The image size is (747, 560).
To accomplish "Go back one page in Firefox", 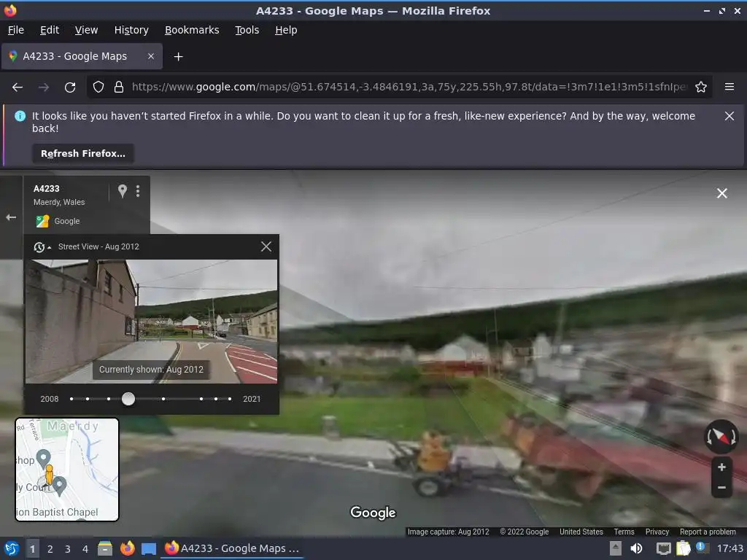I will click(18, 87).
